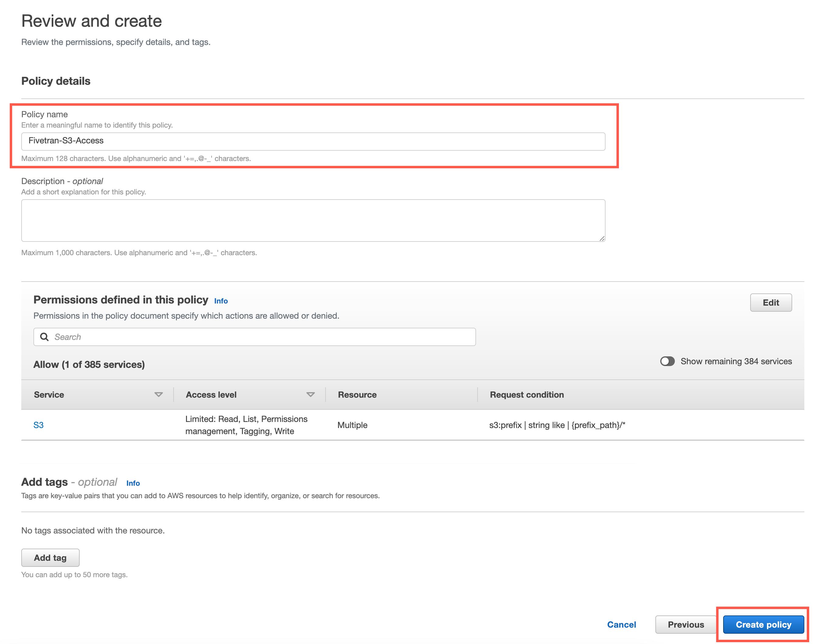Image resolution: width=825 pixels, height=644 pixels.
Task: Click the s3:prefix request condition cell
Action: point(557,425)
